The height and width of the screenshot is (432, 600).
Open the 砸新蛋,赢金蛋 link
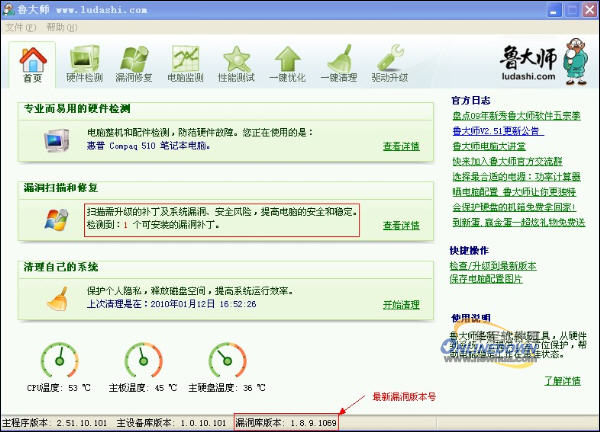click(519, 222)
